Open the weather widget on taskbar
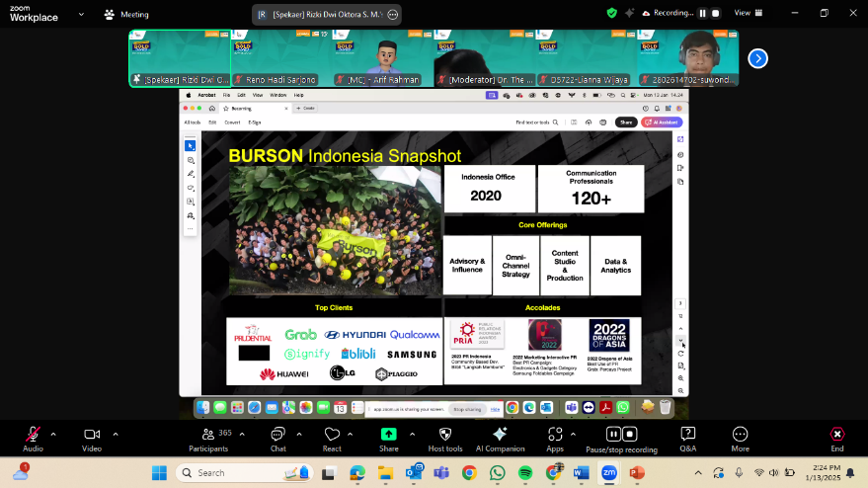This screenshot has height=488, width=868. tap(21, 472)
